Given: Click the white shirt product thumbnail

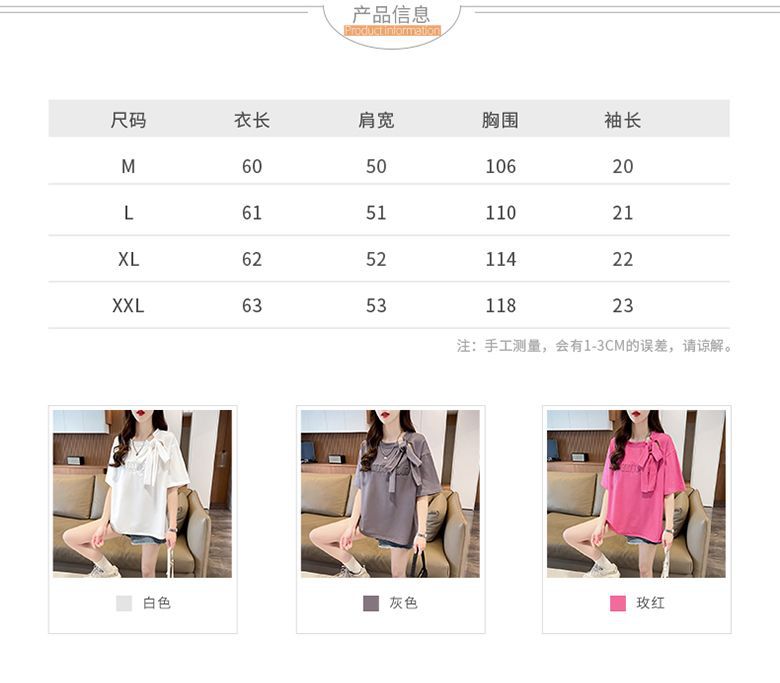Looking at the screenshot, I should point(142,493).
